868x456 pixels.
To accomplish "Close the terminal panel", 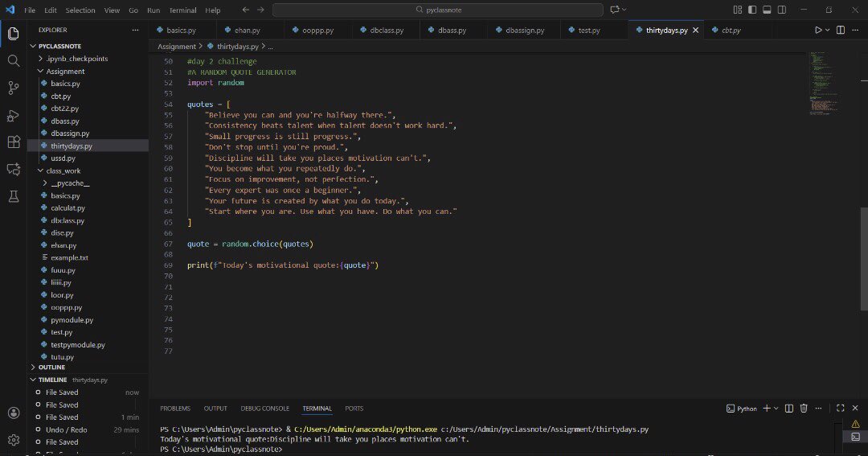I will click(854, 409).
